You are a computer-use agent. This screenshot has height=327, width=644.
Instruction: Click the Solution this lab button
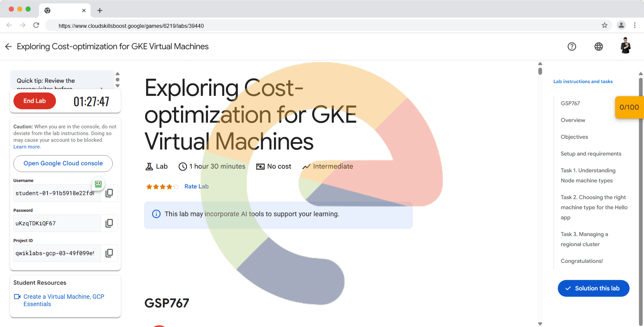(x=593, y=288)
